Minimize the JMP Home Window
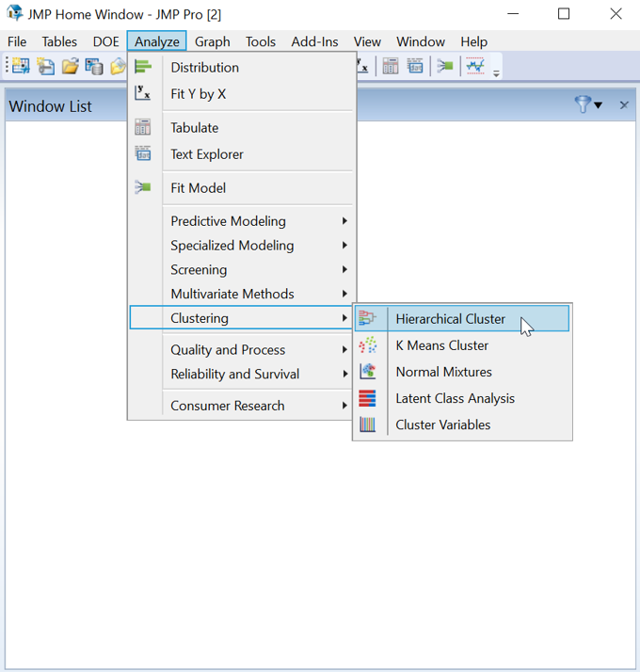 [513, 14]
